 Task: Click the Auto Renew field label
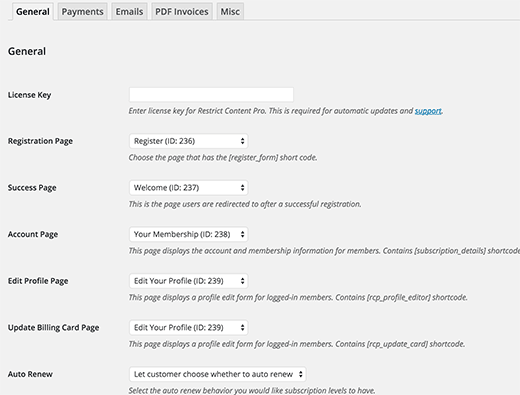[30, 374]
